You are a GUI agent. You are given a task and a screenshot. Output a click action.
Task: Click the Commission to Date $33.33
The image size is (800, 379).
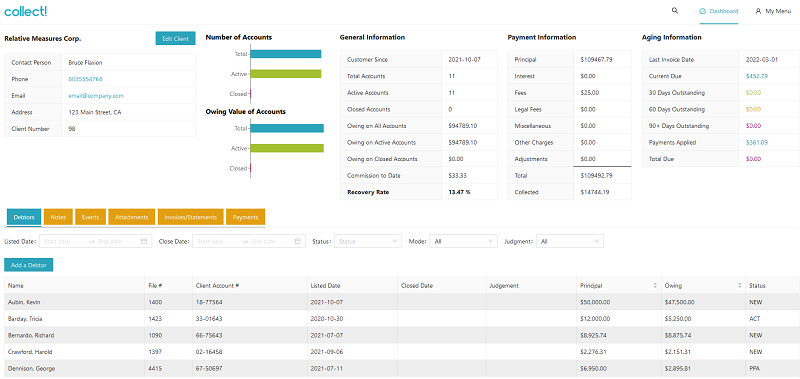(x=457, y=175)
